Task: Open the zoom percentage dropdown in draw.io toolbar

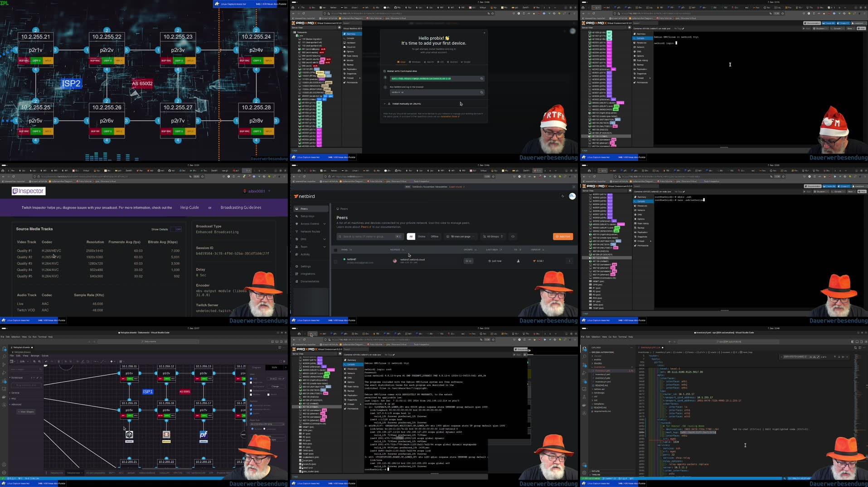Action: [x=24, y=362]
